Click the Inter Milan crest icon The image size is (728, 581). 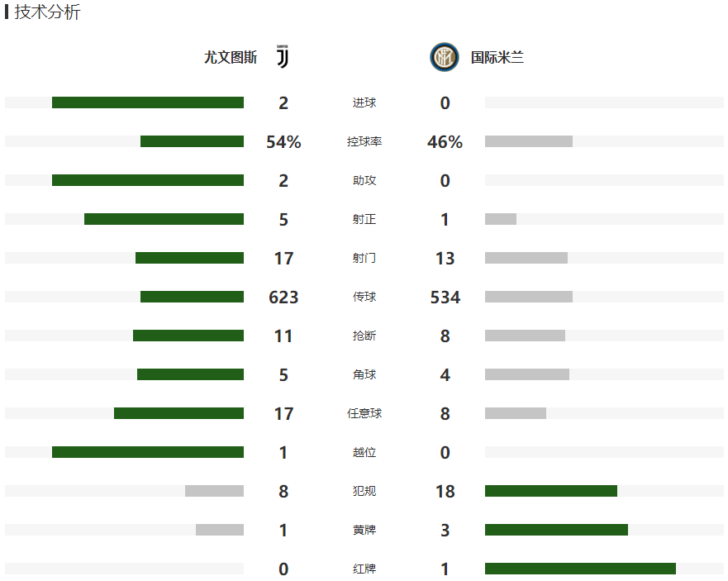(x=445, y=57)
